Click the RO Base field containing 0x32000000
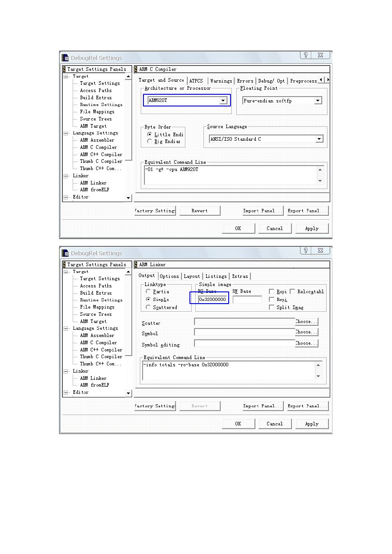 (x=213, y=299)
